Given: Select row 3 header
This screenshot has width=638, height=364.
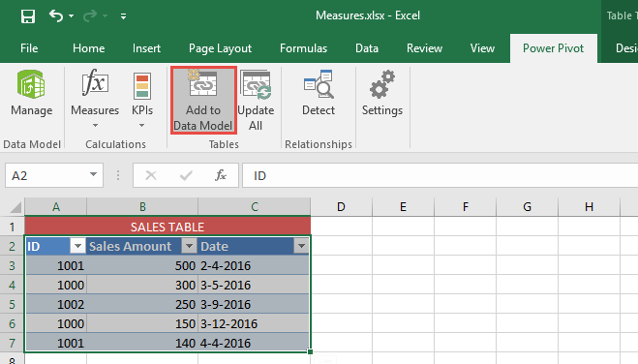Looking at the screenshot, I should click(13, 265).
